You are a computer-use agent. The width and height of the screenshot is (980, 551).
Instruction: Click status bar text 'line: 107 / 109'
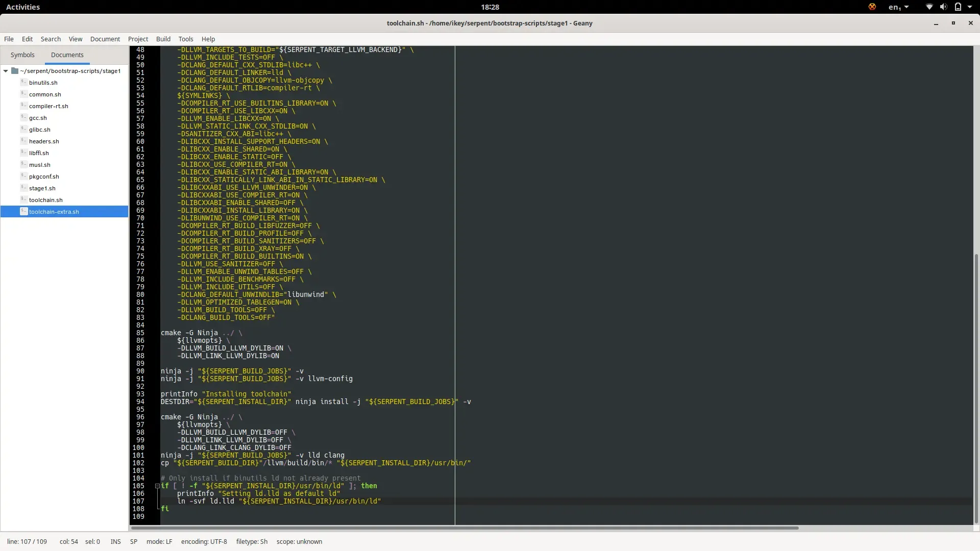(27, 542)
